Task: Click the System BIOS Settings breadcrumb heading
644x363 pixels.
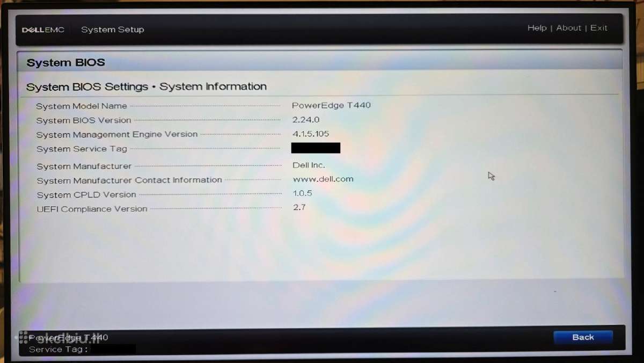Action: [x=147, y=86]
